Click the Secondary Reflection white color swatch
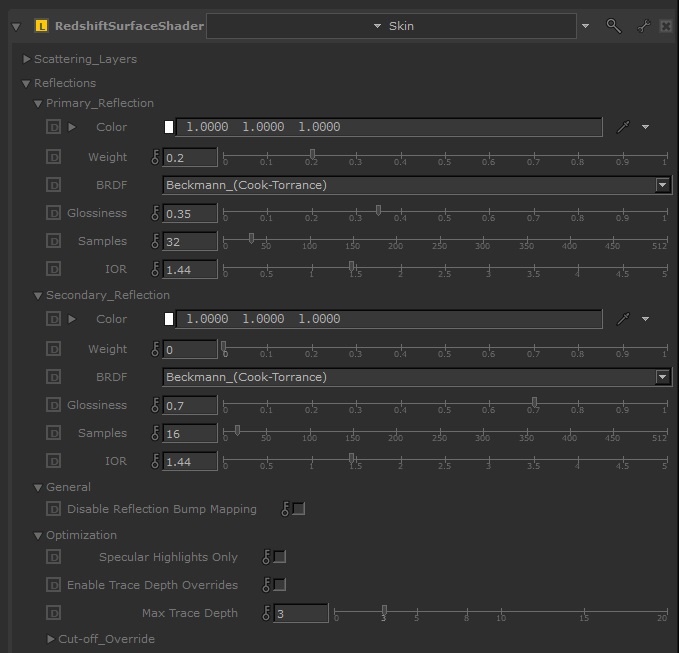 click(x=169, y=319)
